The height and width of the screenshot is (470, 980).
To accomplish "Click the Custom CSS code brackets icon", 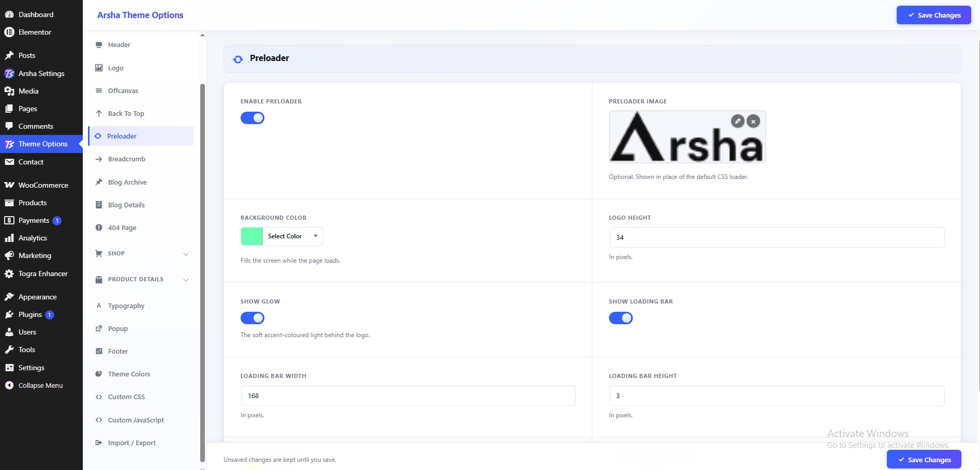I will tap(99, 397).
